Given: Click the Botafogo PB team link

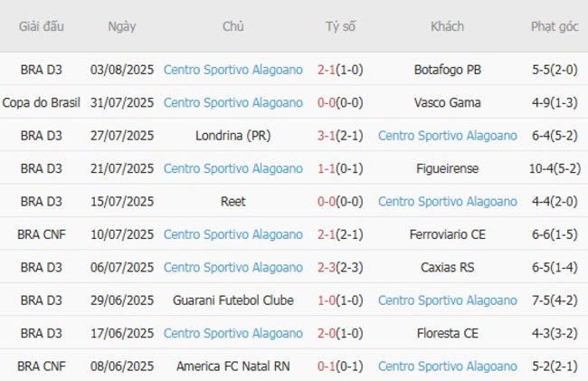Looking at the screenshot, I should point(447,70).
